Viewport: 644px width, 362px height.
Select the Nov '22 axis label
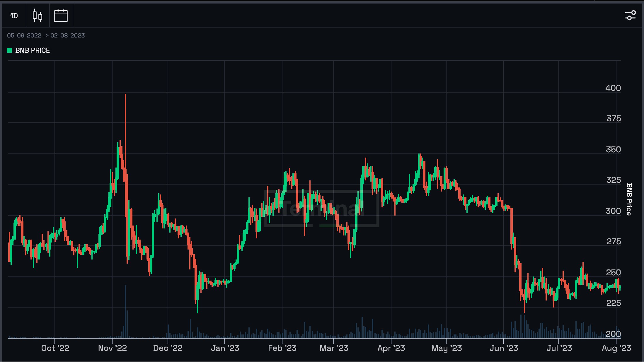click(113, 348)
